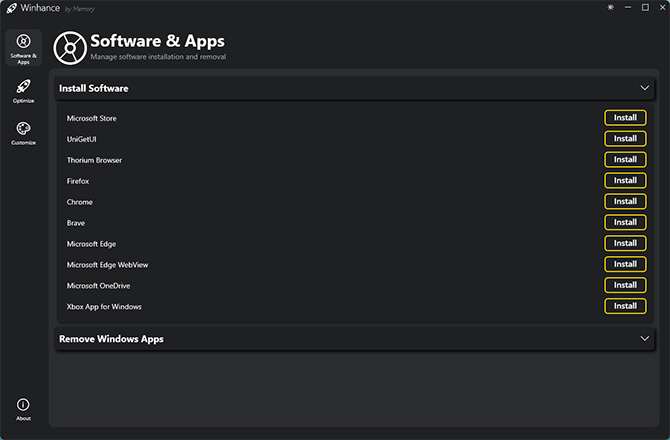Expand the Remove Windows Apps chevron

644,338
